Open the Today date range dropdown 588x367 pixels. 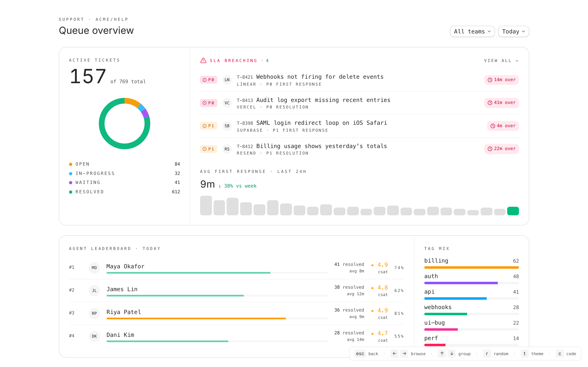point(513,32)
